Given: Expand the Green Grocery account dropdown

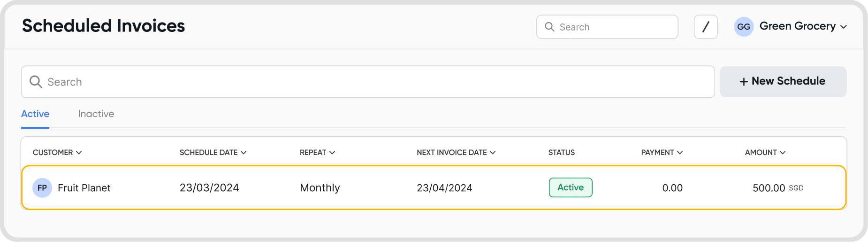Looking at the screenshot, I should click(843, 27).
